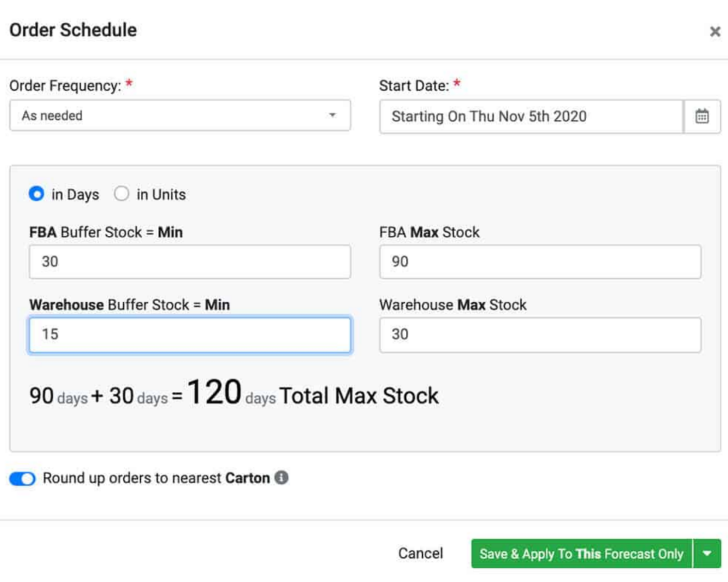Close the Order Schedule dialog
Image resolution: width=728 pixels, height=582 pixels.
click(715, 31)
